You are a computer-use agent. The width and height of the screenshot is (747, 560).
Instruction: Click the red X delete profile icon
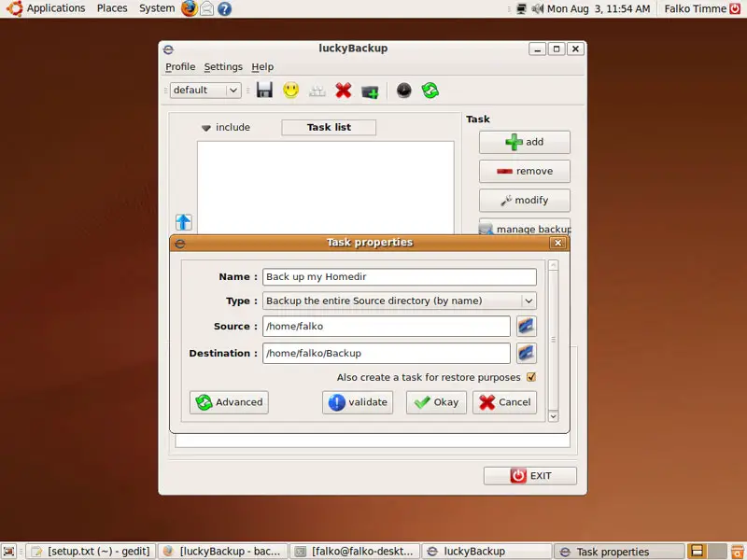click(x=343, y=90)
